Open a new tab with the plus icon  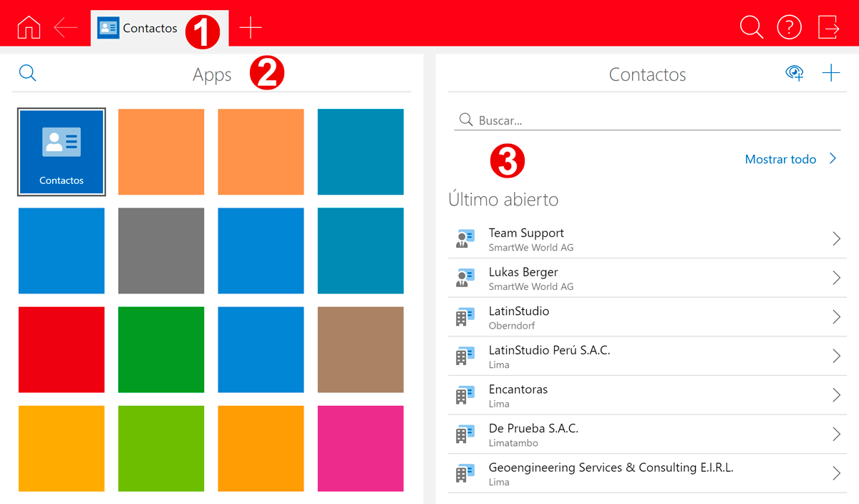tap(251, 28)
